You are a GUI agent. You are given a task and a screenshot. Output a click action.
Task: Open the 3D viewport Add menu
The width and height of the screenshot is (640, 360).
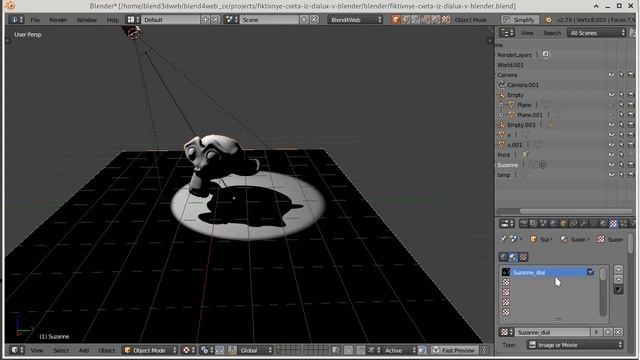click(x=84, y=351)
